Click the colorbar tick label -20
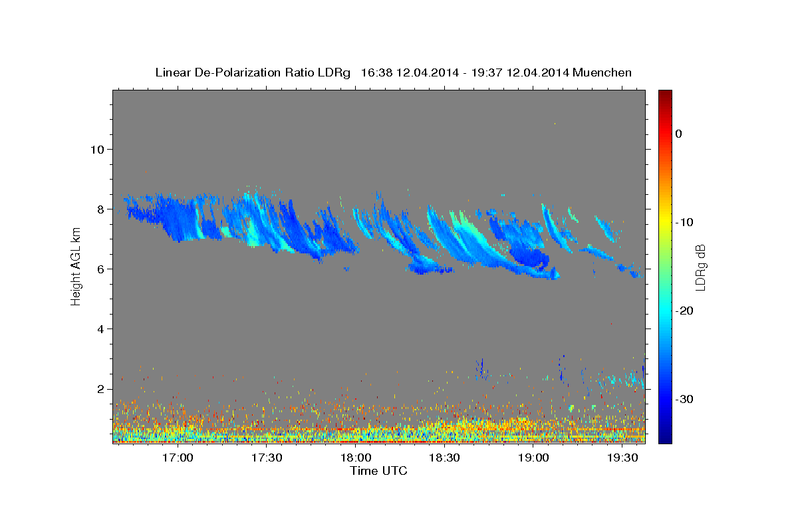This screenshot has height=532, width=798. click(684, 311)
